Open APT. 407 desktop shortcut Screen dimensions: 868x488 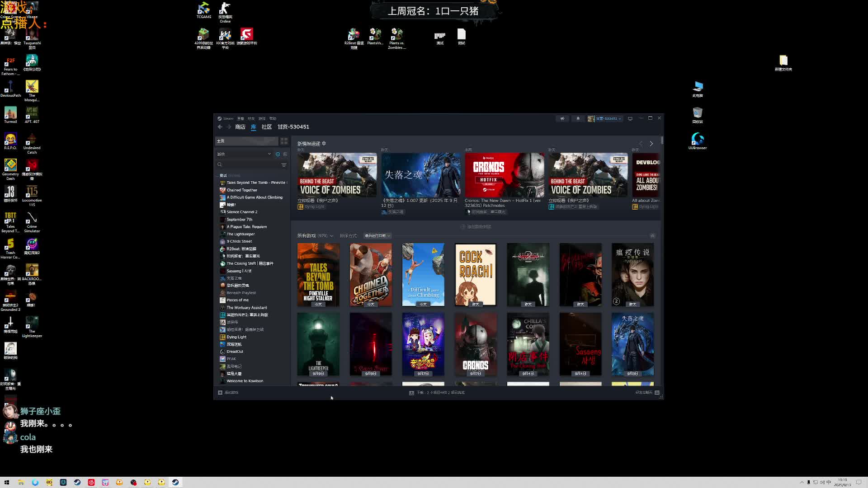click(x=32, y=115)
